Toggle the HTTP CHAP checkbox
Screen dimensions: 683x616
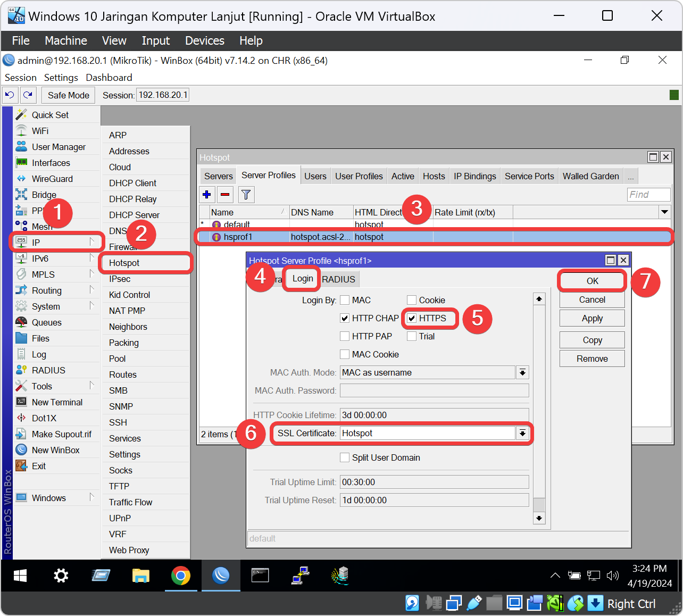(x=345, y=318)
